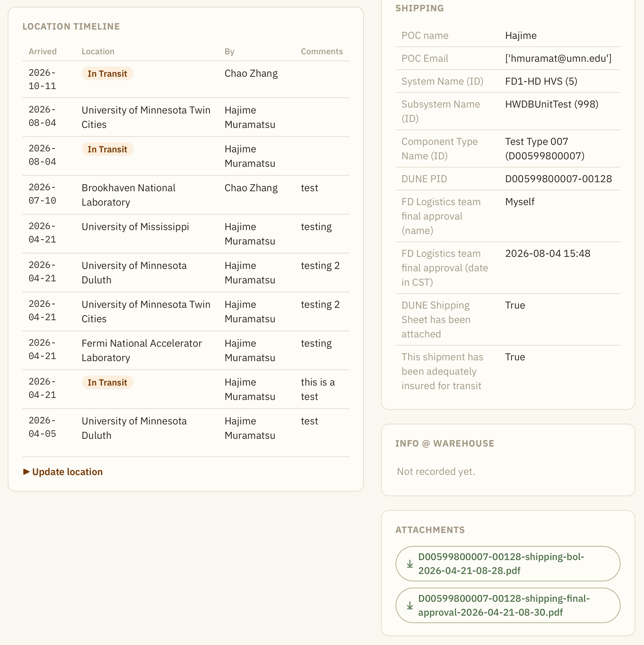Viewport: 644px width, 645px height.
Task: Click the approval name value Myself
Action: click(520, 202)
